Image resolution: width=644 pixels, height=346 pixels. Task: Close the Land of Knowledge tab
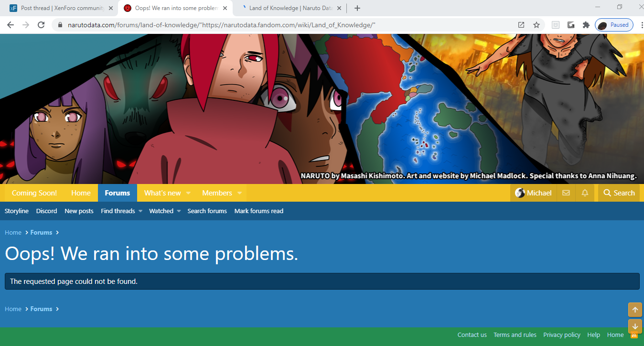coord(339,8)
